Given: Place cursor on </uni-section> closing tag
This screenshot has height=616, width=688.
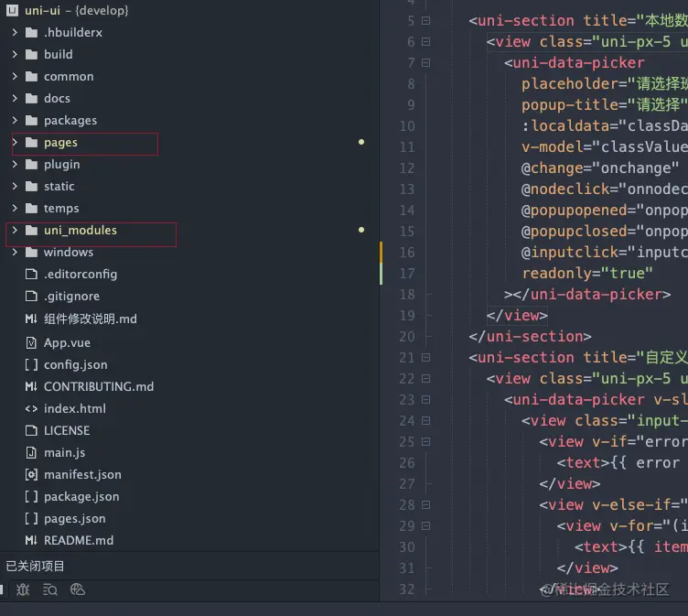Looking at the screenshot, I should [x=530, y=336].
